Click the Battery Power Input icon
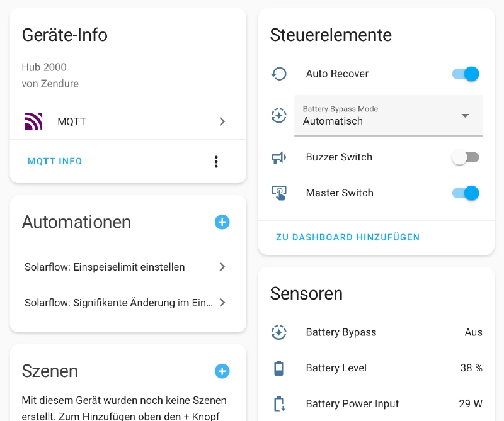Image resolution: width=504 pixels, height=421 pixels. 278,403
